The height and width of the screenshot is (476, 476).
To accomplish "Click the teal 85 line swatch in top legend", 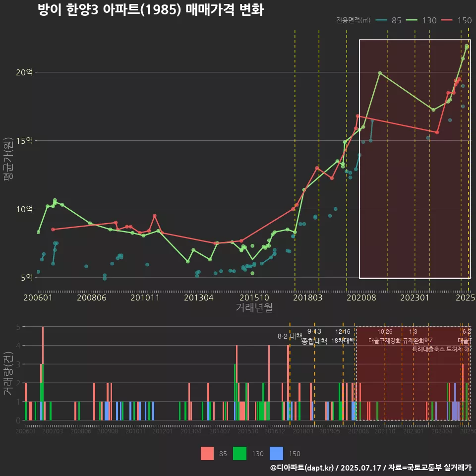I will (381, 20).
